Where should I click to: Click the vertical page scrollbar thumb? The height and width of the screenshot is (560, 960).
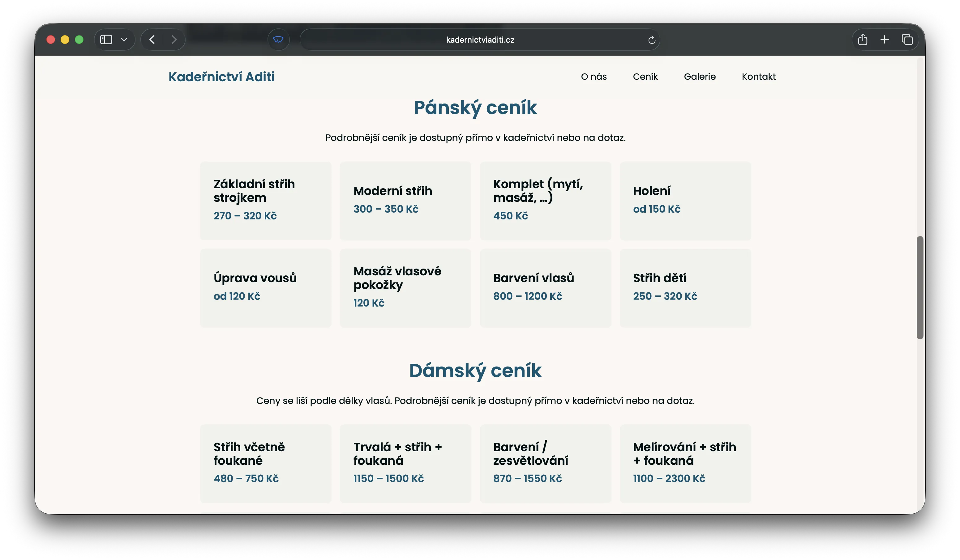pyautogui.click(x=919, y=287)
